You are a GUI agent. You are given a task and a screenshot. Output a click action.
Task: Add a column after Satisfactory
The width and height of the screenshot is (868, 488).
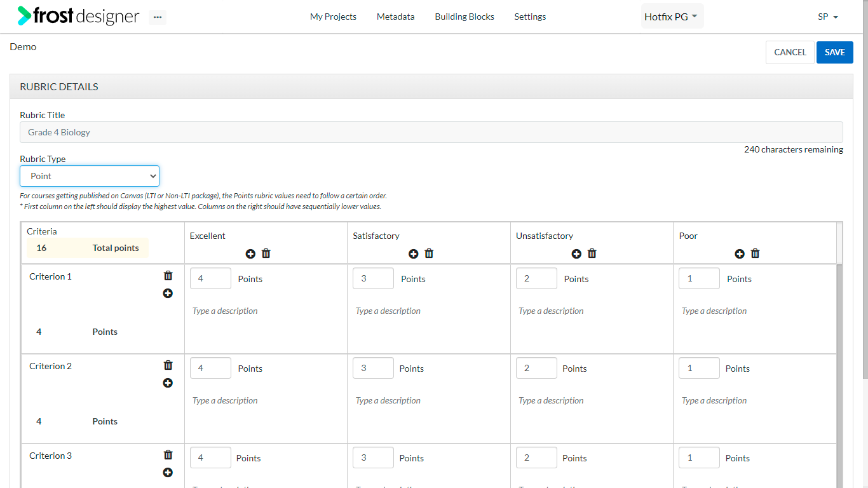(414, 254)
